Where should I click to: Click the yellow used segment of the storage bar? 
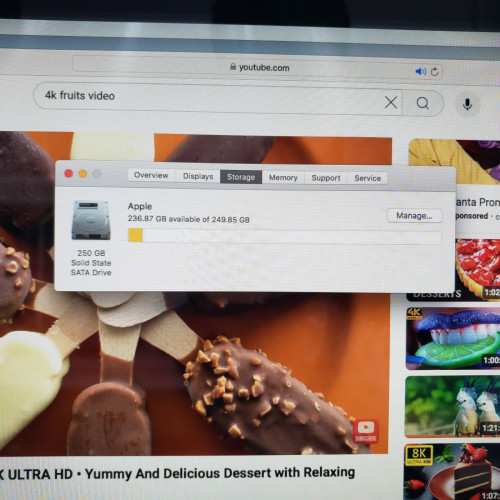pos(135,235)
